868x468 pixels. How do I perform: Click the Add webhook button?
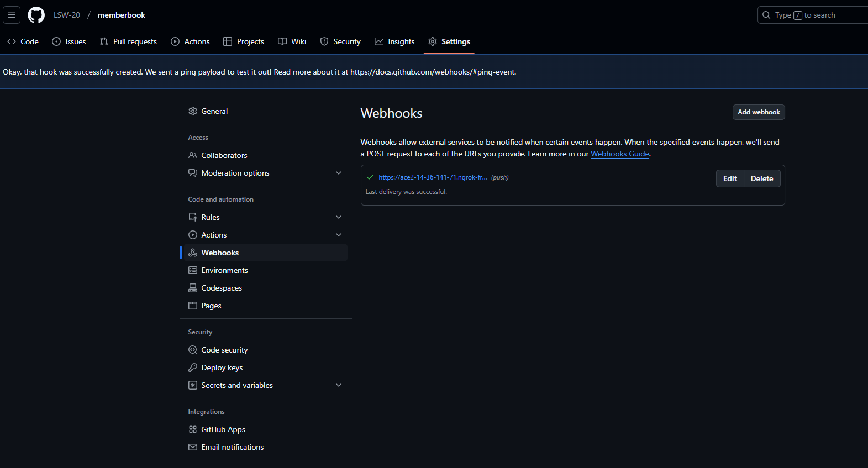coord(759,112)
